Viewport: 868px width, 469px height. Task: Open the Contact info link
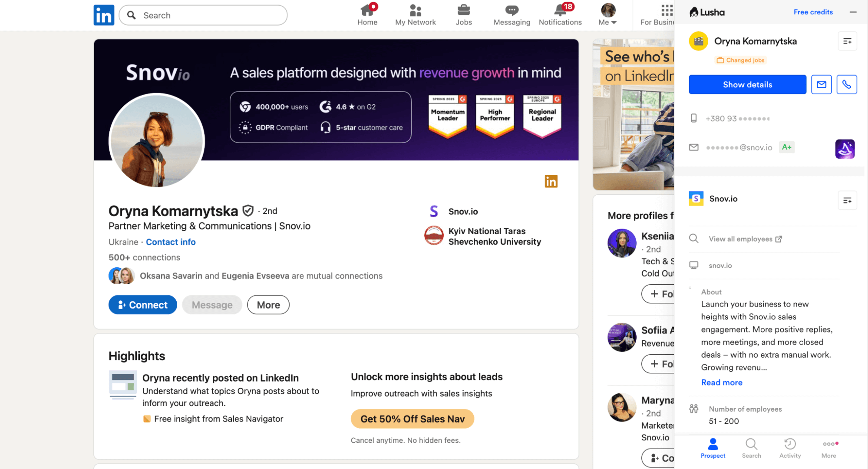171,242
